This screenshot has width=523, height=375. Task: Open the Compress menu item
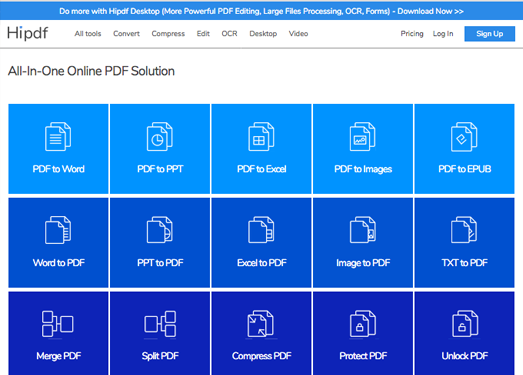[168, 34]
